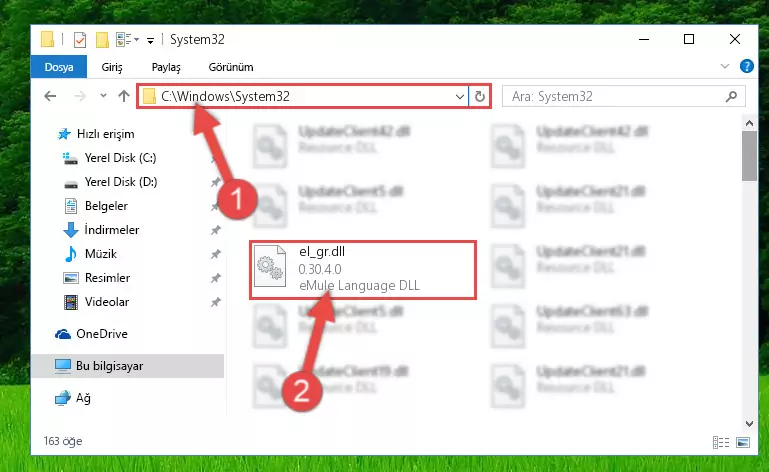Click the Back navigation arrow
The height and width of the screenshot is (472, 769).
tap(50, 96)
